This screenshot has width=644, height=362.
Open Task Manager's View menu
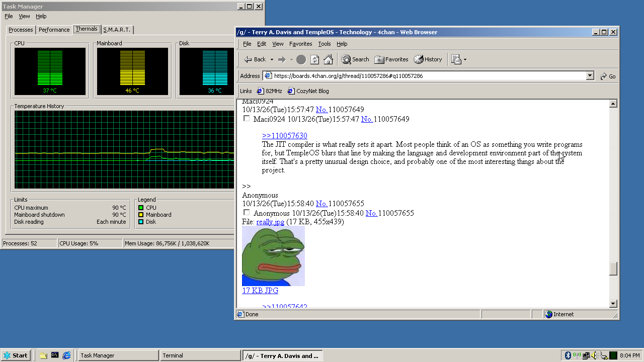coord(24,16)
